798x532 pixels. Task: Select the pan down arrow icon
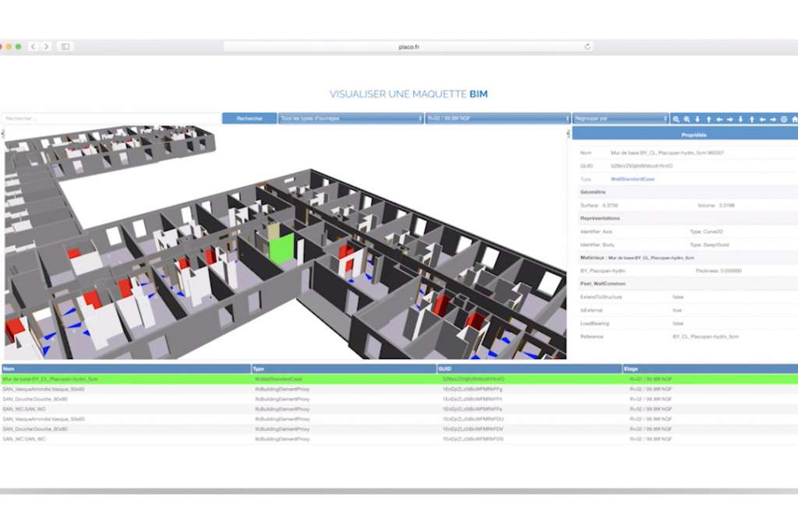697,119
